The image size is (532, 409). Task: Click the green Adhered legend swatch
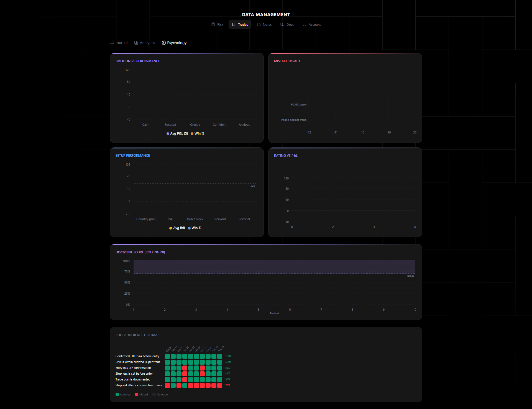(x=117, y=394)
